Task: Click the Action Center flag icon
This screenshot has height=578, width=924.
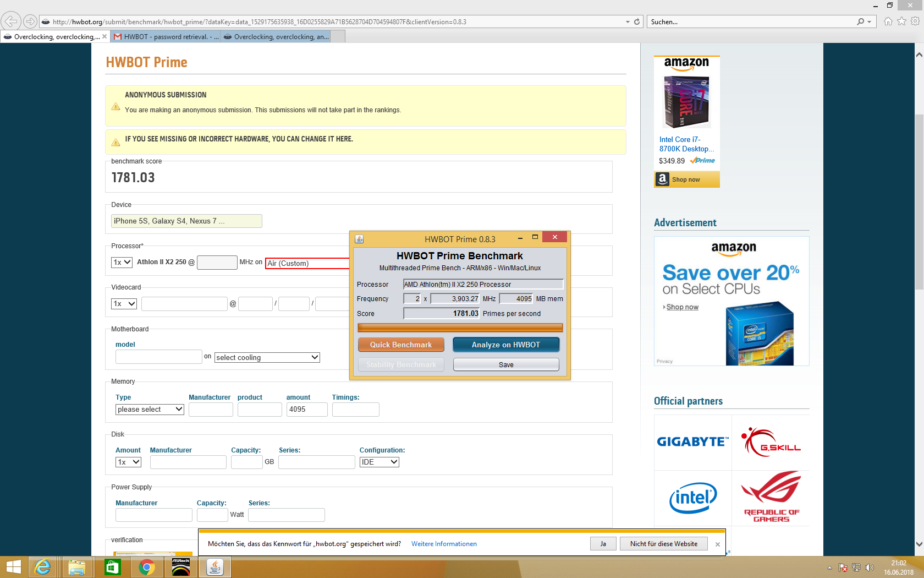Action: [x=843, y=568]
